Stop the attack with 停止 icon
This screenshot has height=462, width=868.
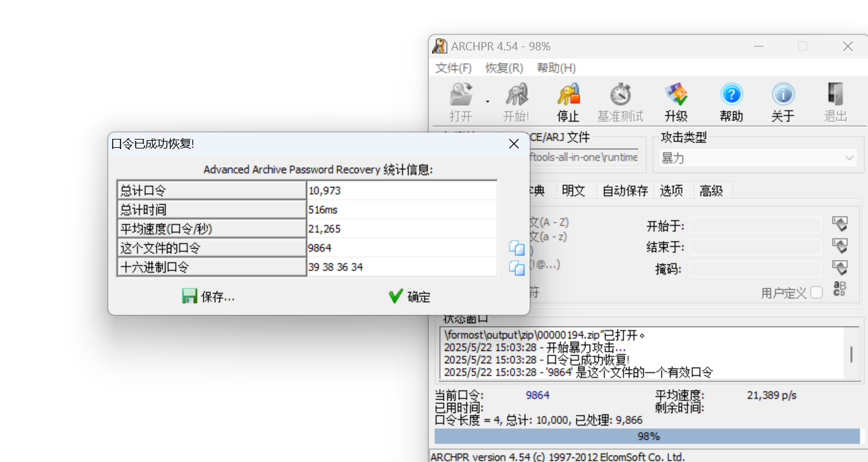pos(568,95)
